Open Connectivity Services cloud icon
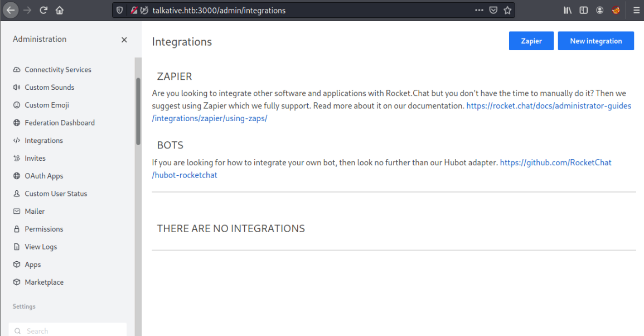 coord(17,70)
